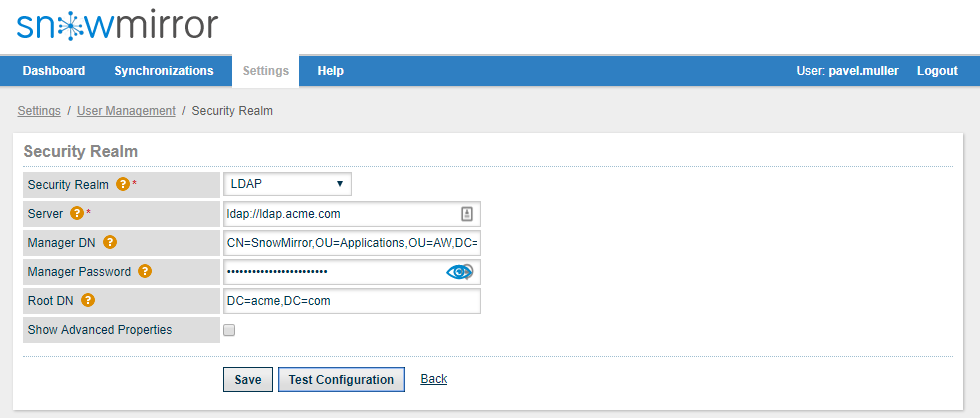Switch to the Synchronizations tab
The width and height of the screenshot is (980, 418).
[x=164, y=71]
